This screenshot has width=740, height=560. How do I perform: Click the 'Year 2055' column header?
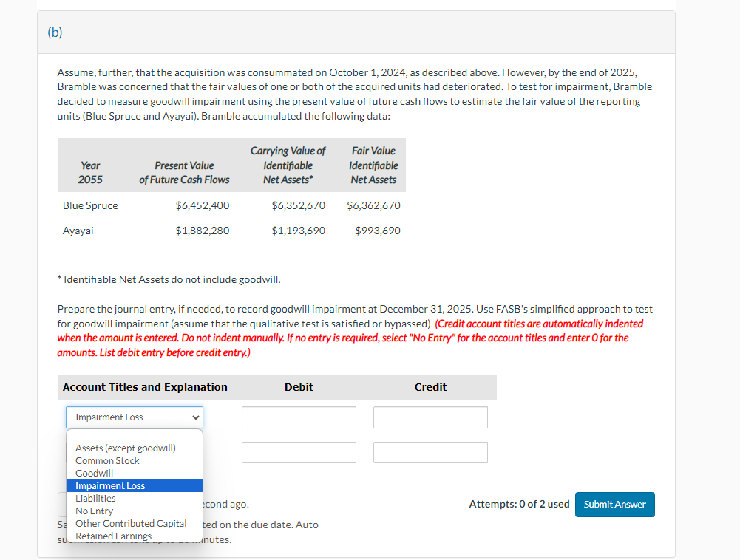coord(90,173)
